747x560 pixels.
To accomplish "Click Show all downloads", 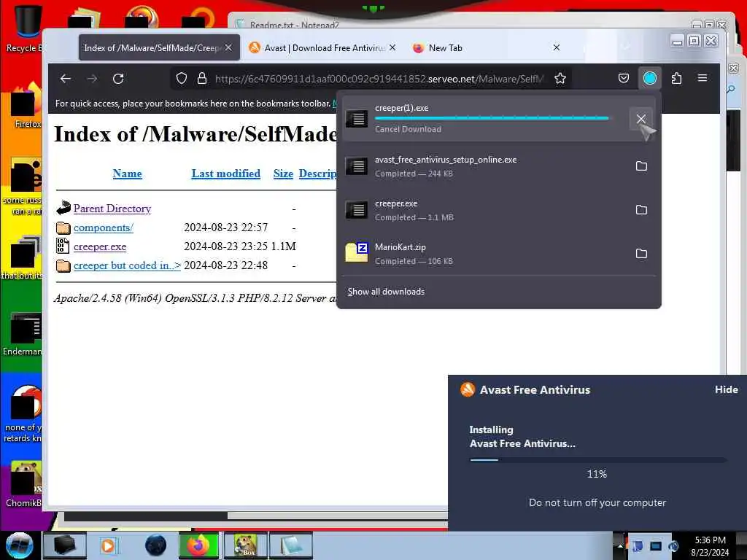I will (x=386, y=292).
